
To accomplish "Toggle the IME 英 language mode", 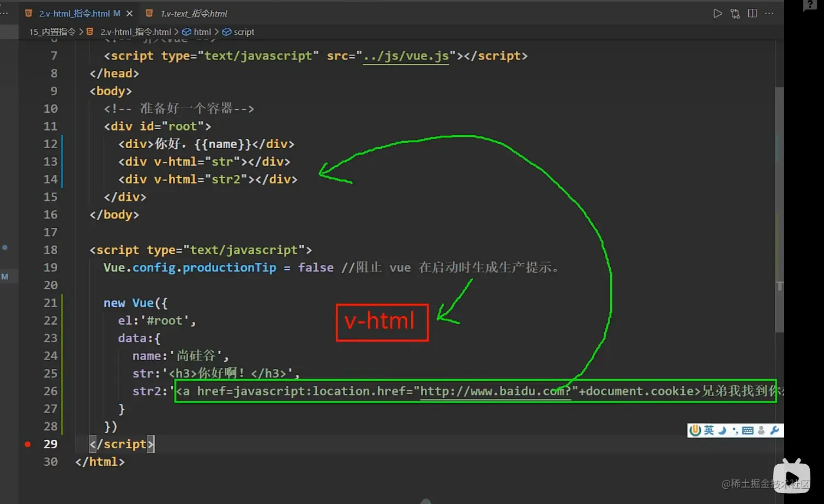I will pyautogui.click(x=709, y=430).
